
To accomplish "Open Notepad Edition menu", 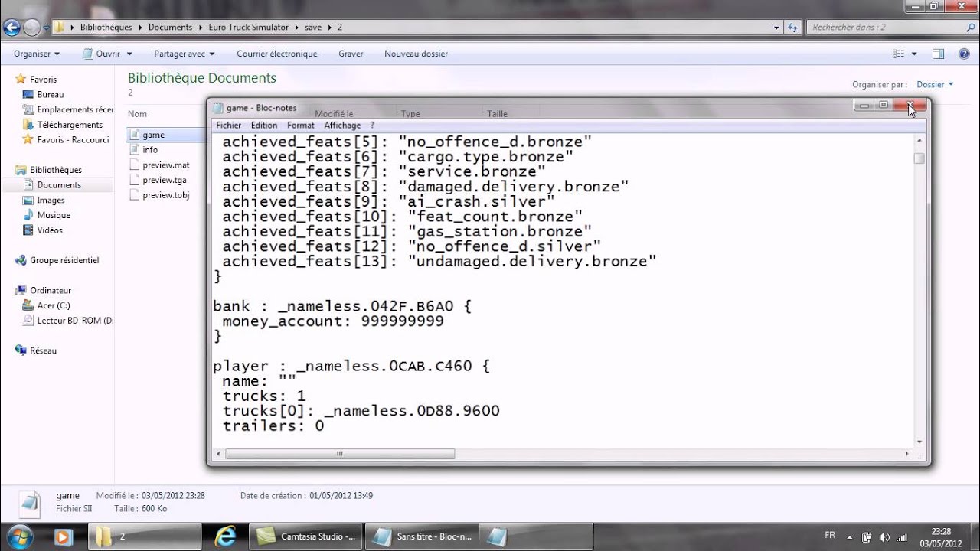I will (264, 126).
